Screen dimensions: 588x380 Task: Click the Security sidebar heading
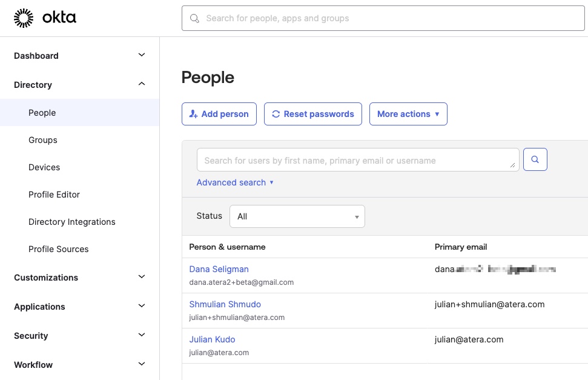tap(31, 336)
